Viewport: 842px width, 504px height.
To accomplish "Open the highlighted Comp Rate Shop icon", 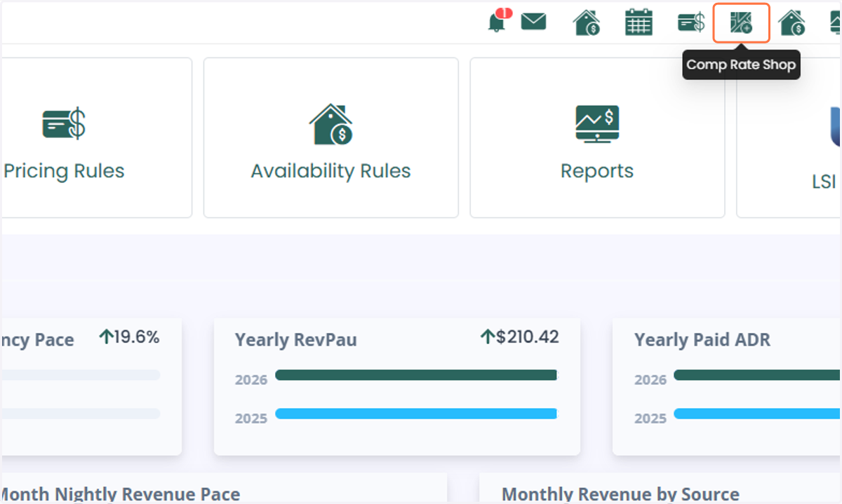I will click(x=742, y=22).
